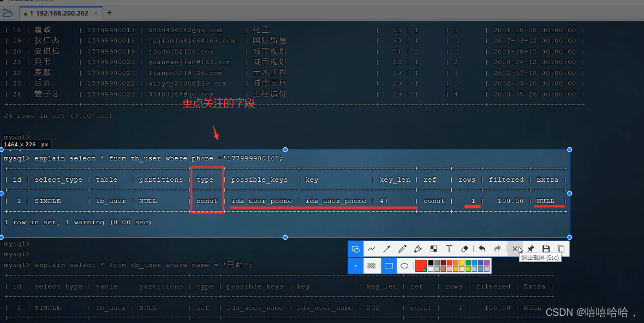
Task: Select the shape selection tool on toolbar
Action: (355, 249)
